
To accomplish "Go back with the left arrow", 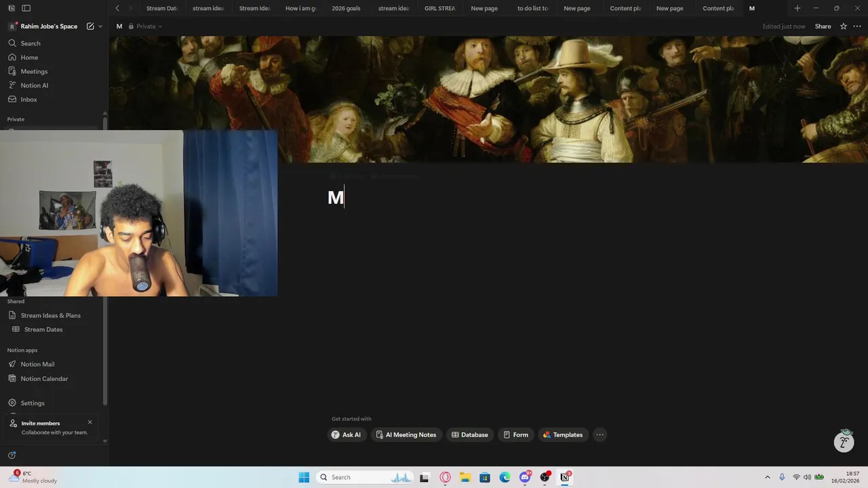I will (x=117, y=8).
